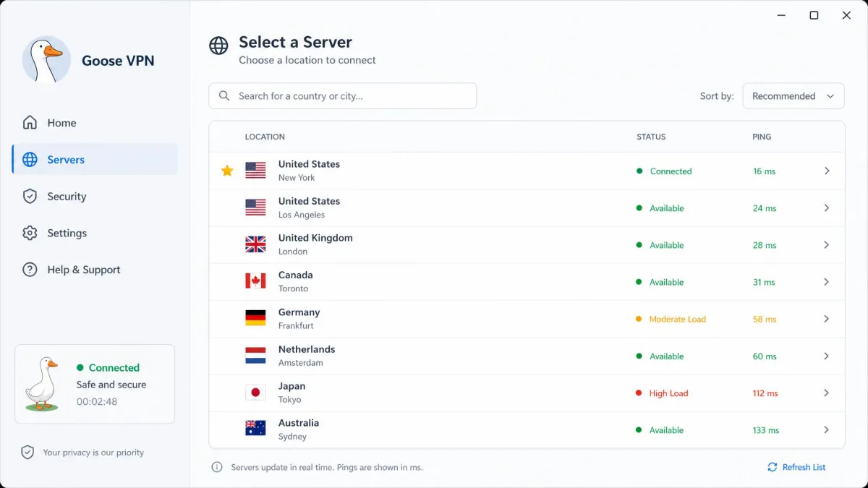Select the Canada server name

[295, 275]
